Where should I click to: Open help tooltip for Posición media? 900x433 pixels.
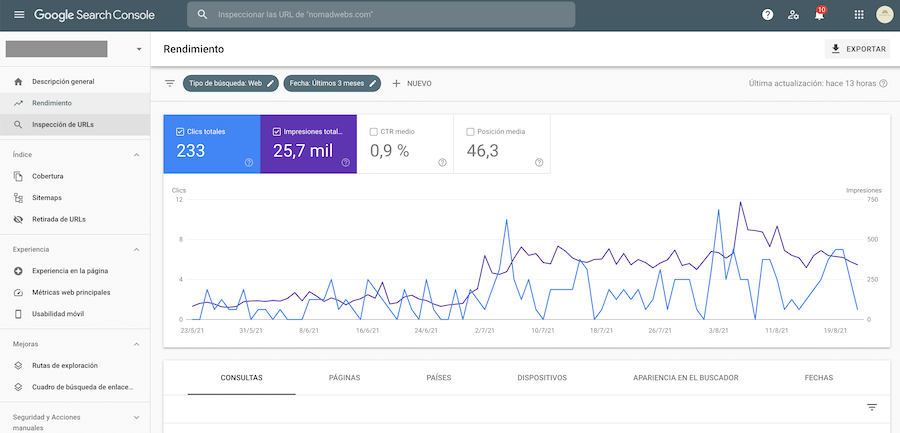[x=539, y=163]
